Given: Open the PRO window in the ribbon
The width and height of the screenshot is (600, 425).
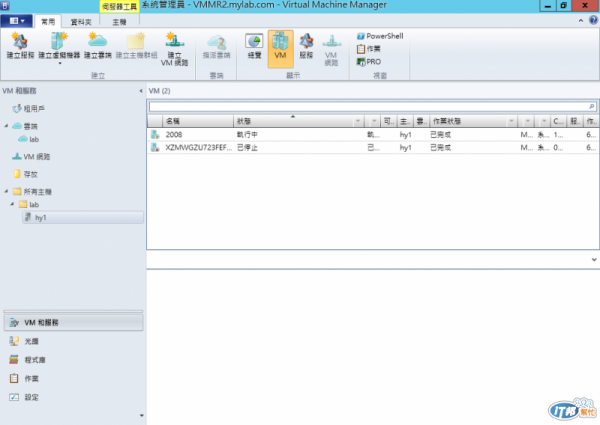Looking at the screenshot, I should [x=368, y=62].
